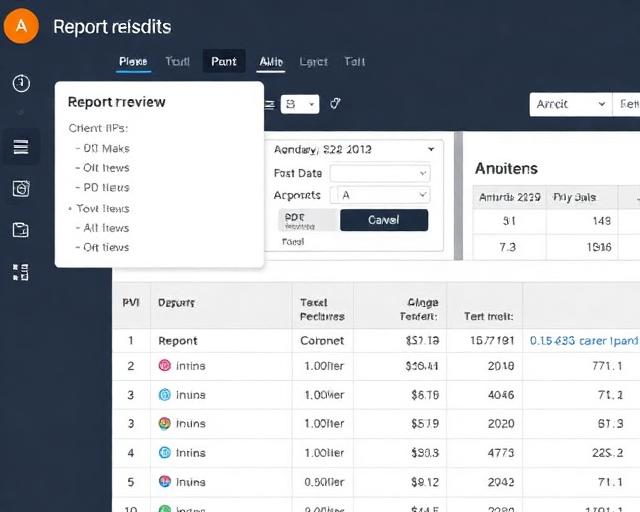Open the clock history sidebar icon
Viewport: 640px width, 512px height.
[21, 83]
